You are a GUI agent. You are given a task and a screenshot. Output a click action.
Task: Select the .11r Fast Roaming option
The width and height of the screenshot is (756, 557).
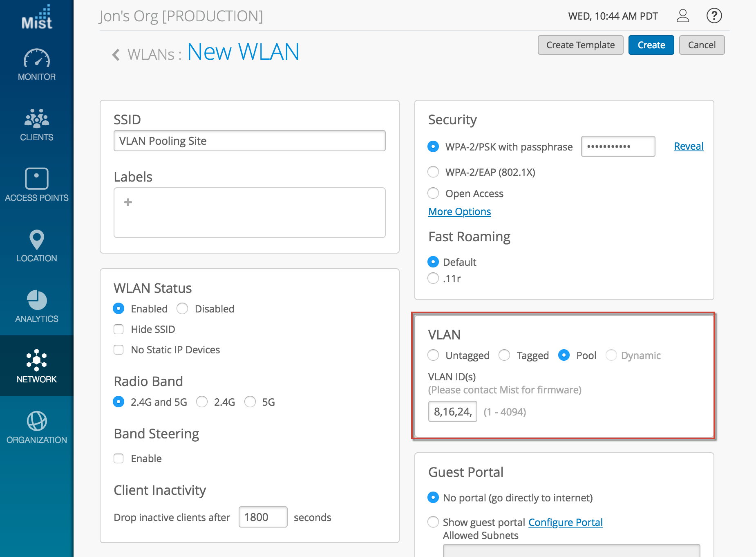pyautogui.click(x=433, y=278)
